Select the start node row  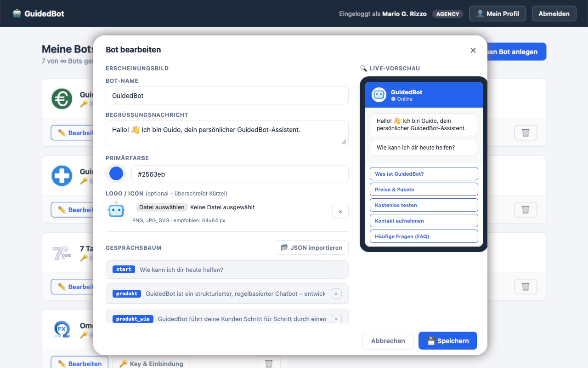227,270
